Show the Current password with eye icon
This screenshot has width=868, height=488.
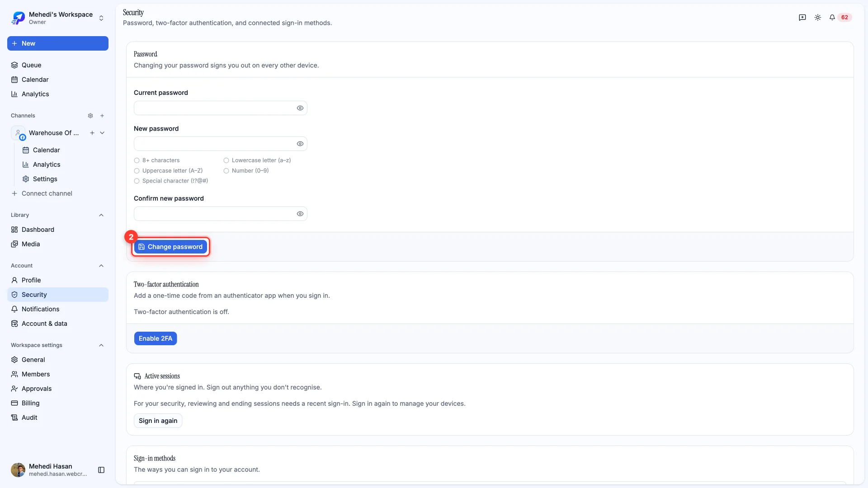300,108
